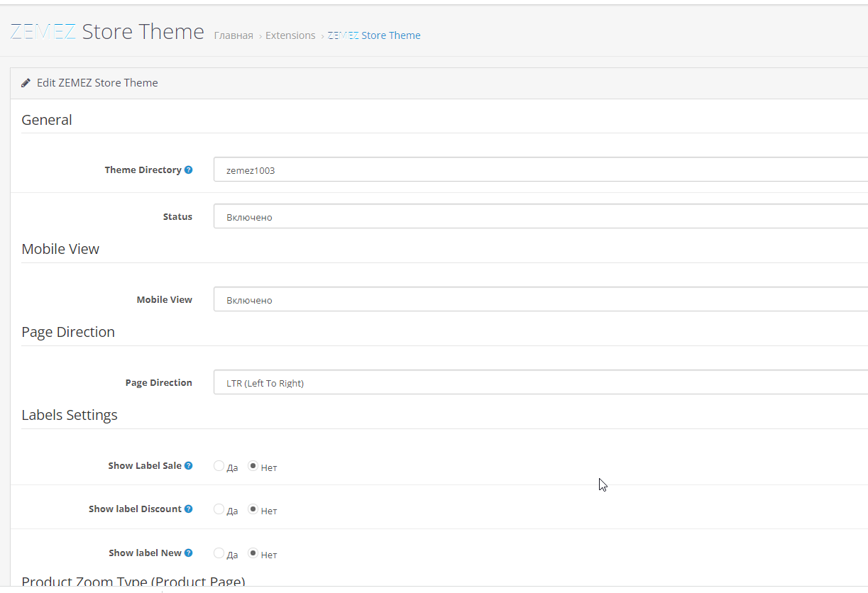Expand the Page Direction dropdown
This screenshot has width=868, height=593.
[x=539, y=382]
